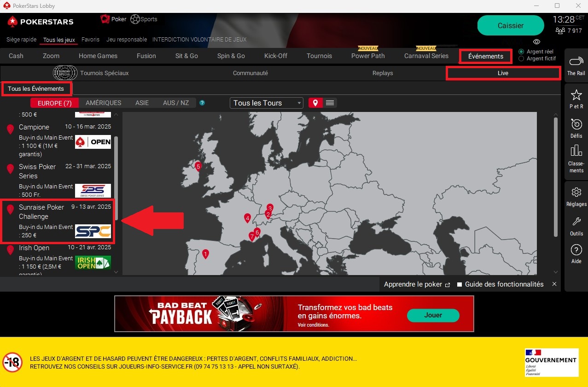Open The Rail panel icon

[x=576, y=61]
